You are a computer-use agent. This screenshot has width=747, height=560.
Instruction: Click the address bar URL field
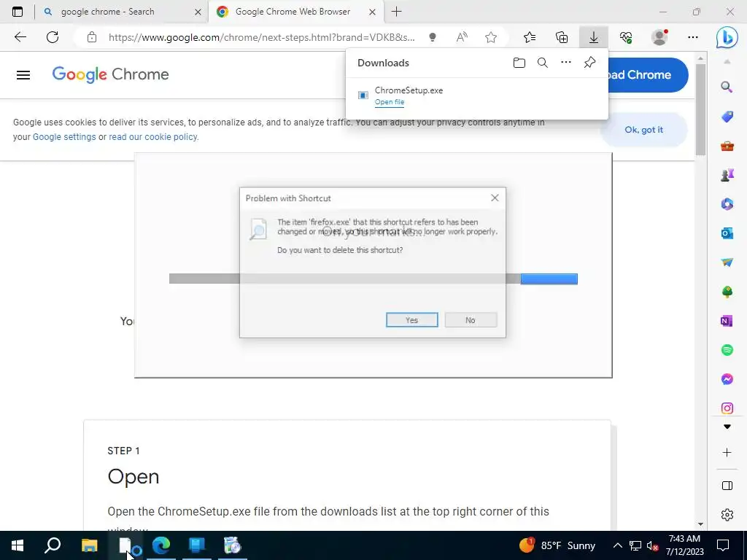(262, 37)
